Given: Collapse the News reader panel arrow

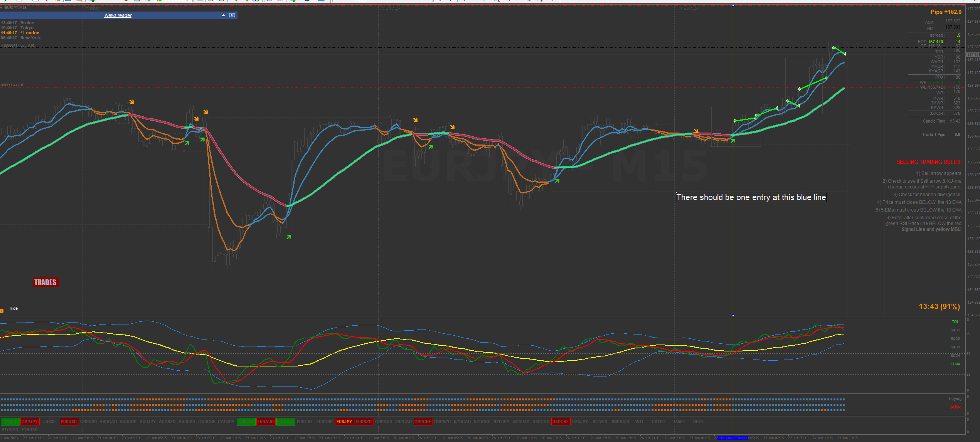Looking at the screenshot, I should pyautogui.click(x=223, y=15).
